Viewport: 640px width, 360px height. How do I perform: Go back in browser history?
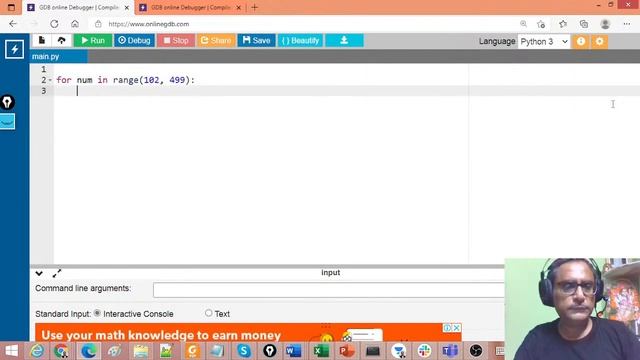pos(13,24)
